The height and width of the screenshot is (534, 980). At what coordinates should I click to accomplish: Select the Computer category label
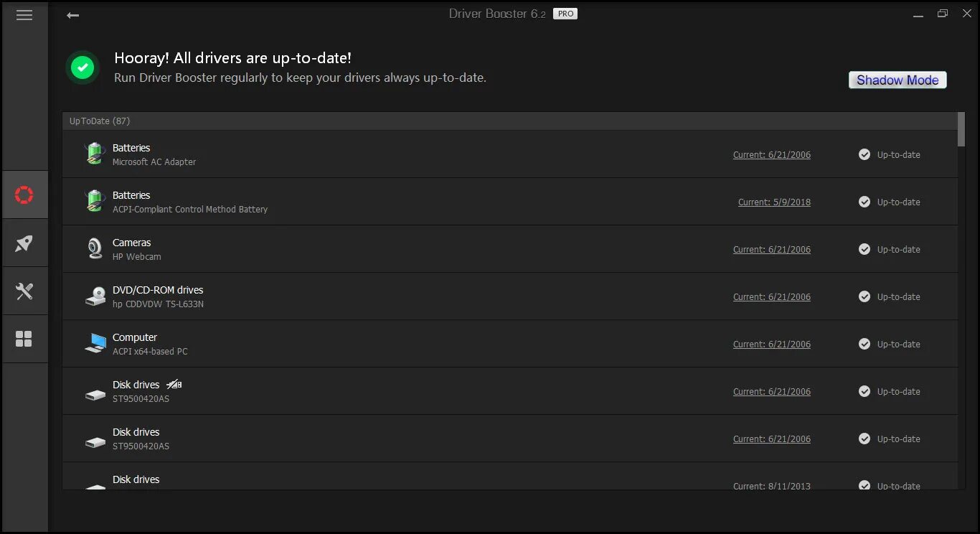(135, 337)
